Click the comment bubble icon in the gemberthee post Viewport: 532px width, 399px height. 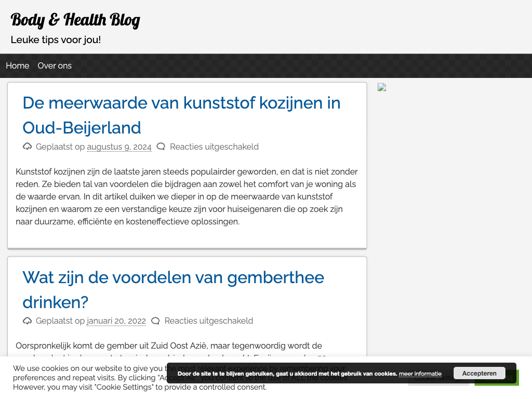pyautogui.click(x=155, y=321)
